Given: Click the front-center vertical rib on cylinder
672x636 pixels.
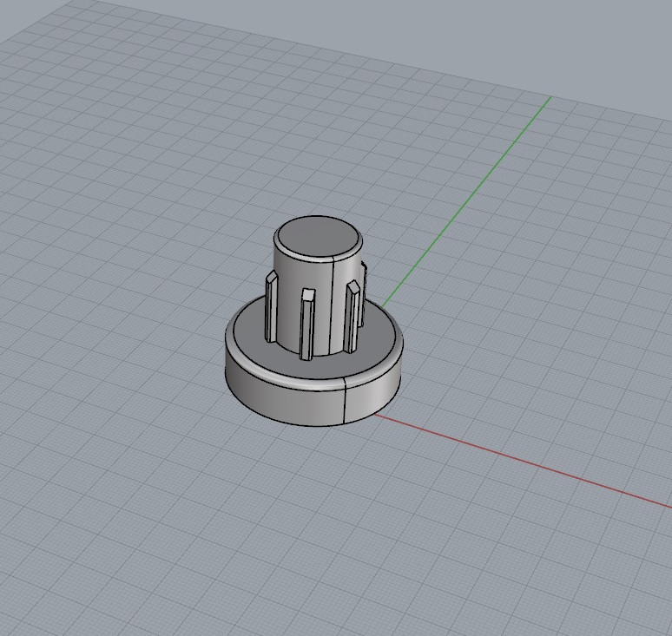Looking at the screenshot, I should point(307,325).
